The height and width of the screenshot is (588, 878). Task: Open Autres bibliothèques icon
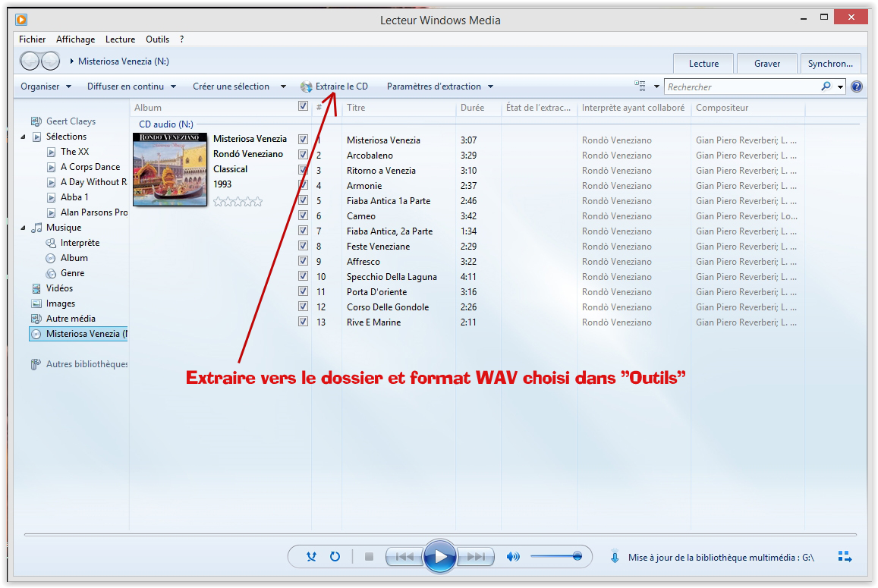[x=36, y=364]
